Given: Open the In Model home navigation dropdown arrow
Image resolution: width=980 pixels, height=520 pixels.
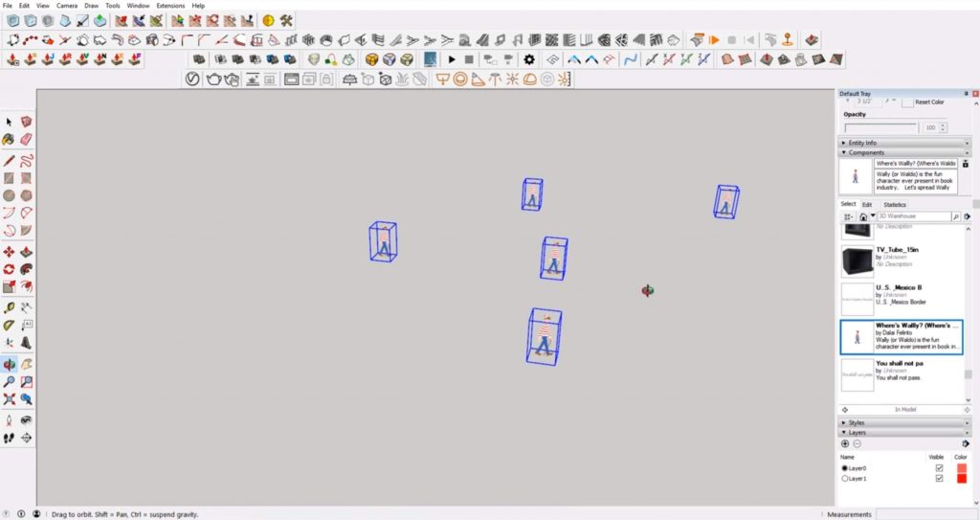Looking at the screenshot, I should [873, 215].
